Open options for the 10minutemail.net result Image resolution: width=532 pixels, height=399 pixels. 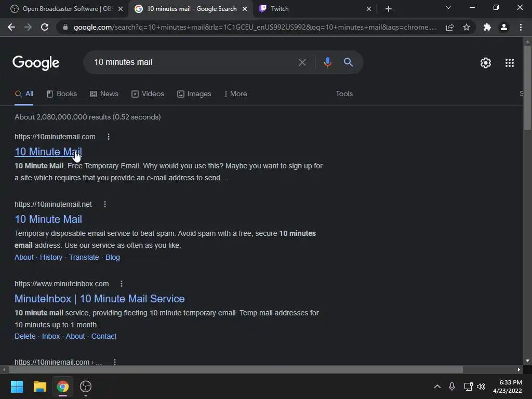(x=105, y=204)
